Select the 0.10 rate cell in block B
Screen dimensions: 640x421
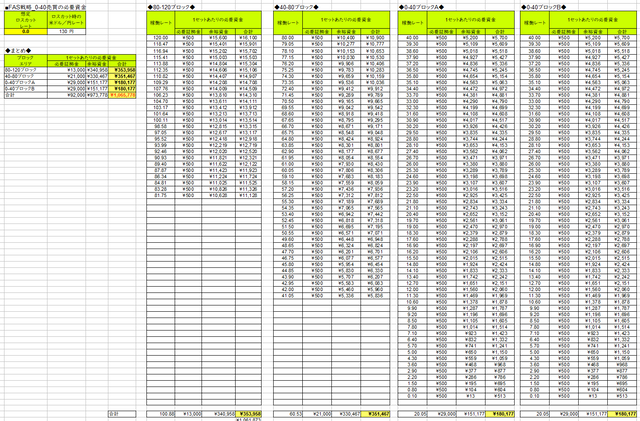(x=535, y=396)
